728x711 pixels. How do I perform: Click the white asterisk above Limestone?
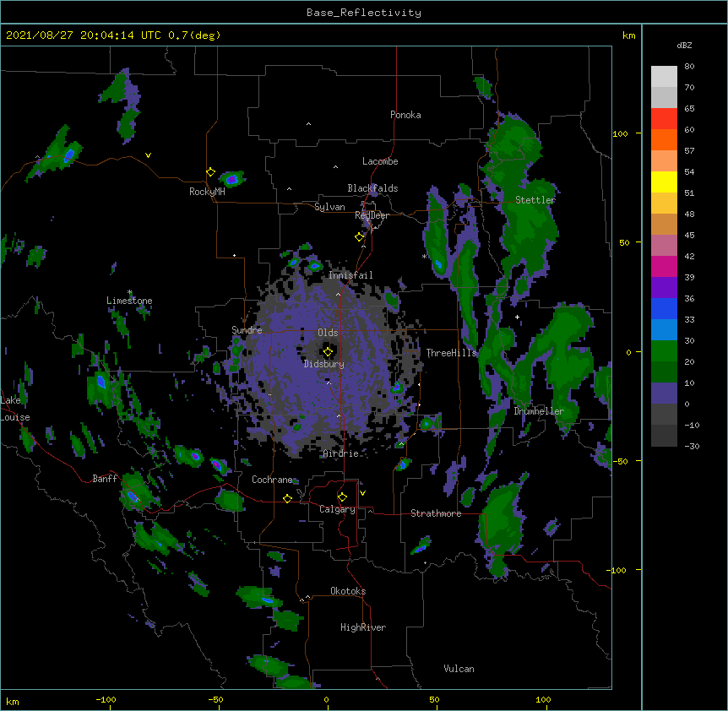129,292
